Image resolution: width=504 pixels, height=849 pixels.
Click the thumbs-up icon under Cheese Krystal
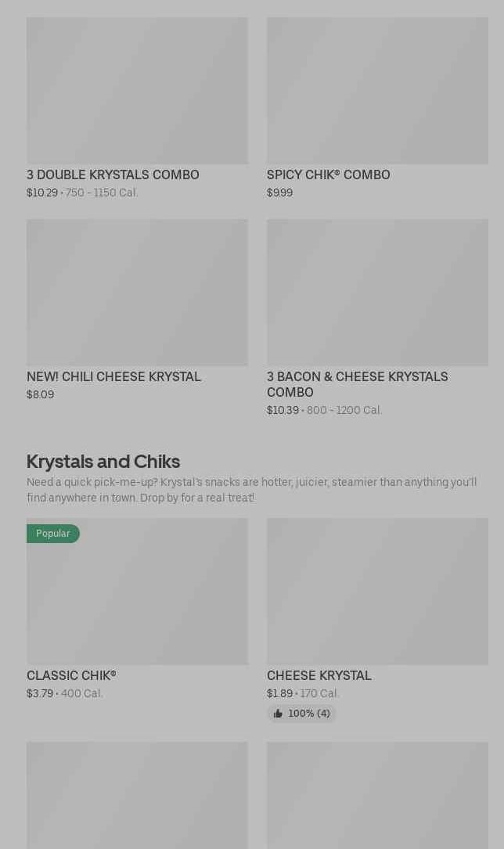point(279,714)
